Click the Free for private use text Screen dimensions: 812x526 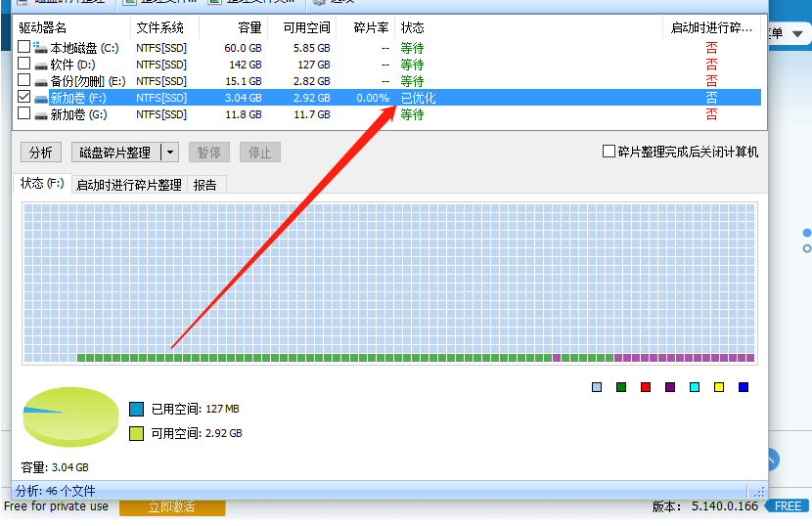[x=57, y=506]
